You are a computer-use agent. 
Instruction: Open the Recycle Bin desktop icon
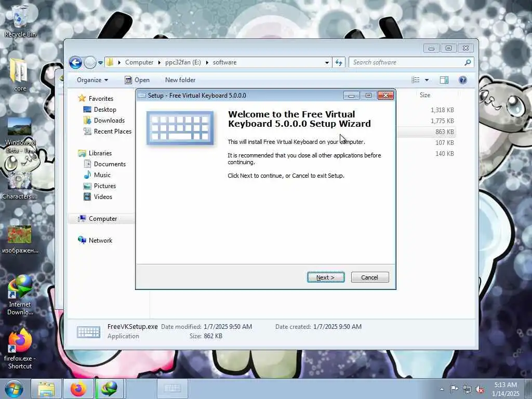(20, 20)
